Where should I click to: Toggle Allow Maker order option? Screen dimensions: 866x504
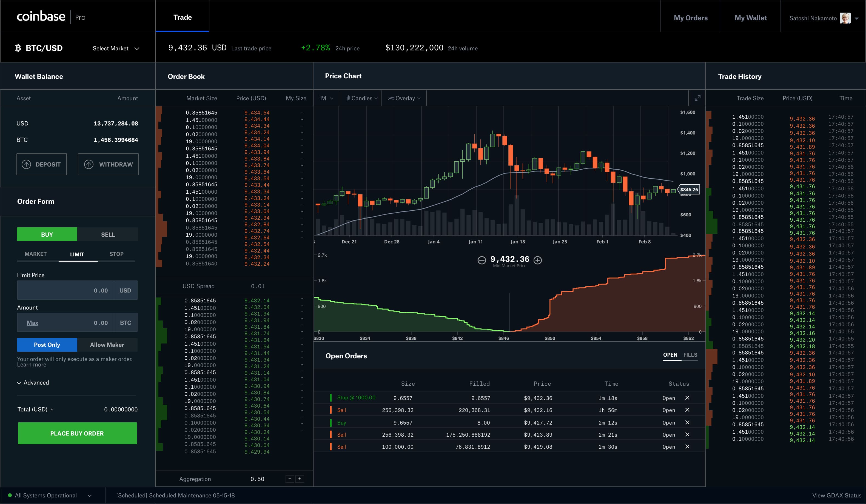pyautogui.click(x=107, y=344)
